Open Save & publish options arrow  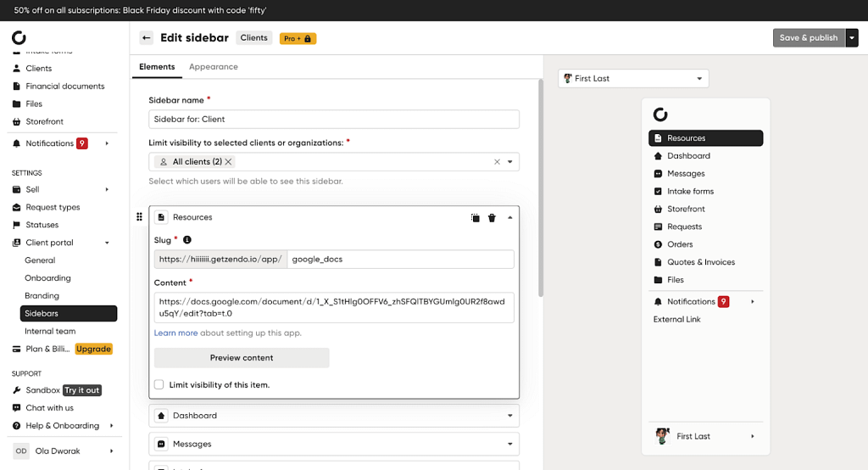(x=852, y=37)
